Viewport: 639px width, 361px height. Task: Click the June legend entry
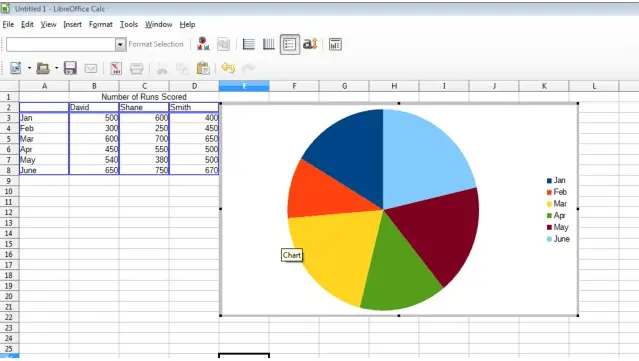(x=558, y=239)
